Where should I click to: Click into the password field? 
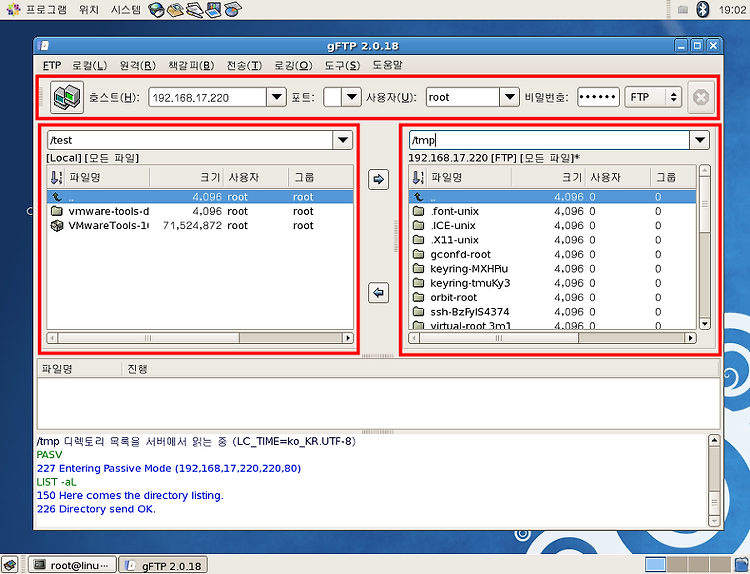598,97
